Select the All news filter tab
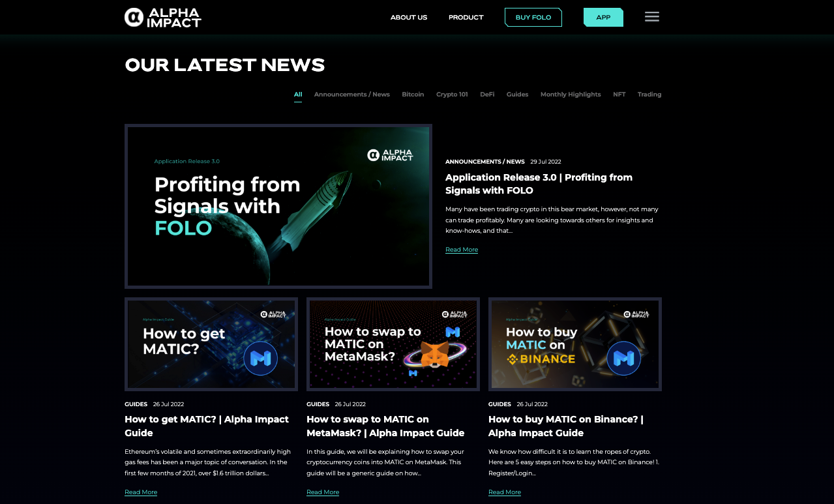Screen dimensions: 834x504 (298, 95)
